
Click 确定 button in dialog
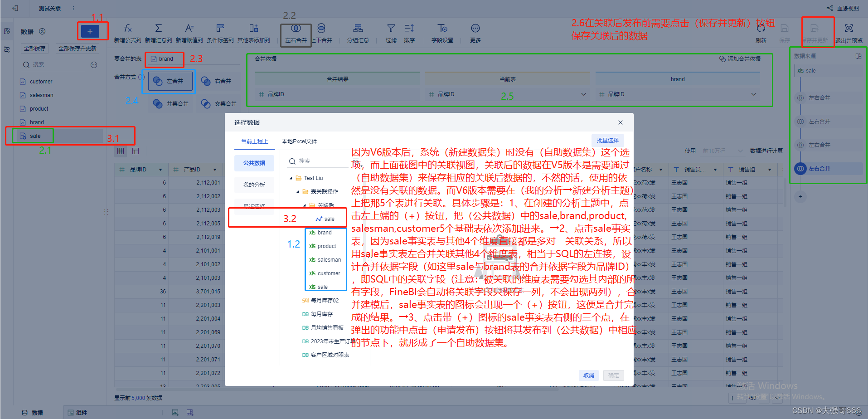(614, 375)
